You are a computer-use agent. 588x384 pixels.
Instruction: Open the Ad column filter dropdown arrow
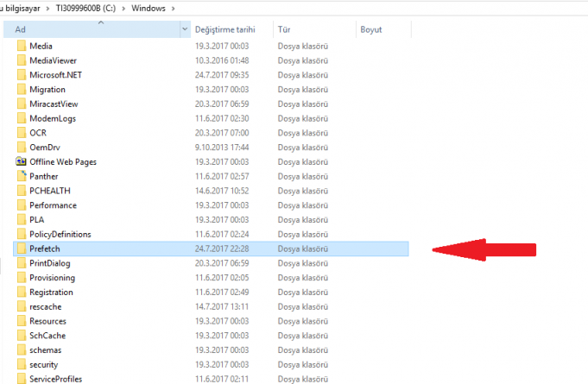[x=185, y=29]
